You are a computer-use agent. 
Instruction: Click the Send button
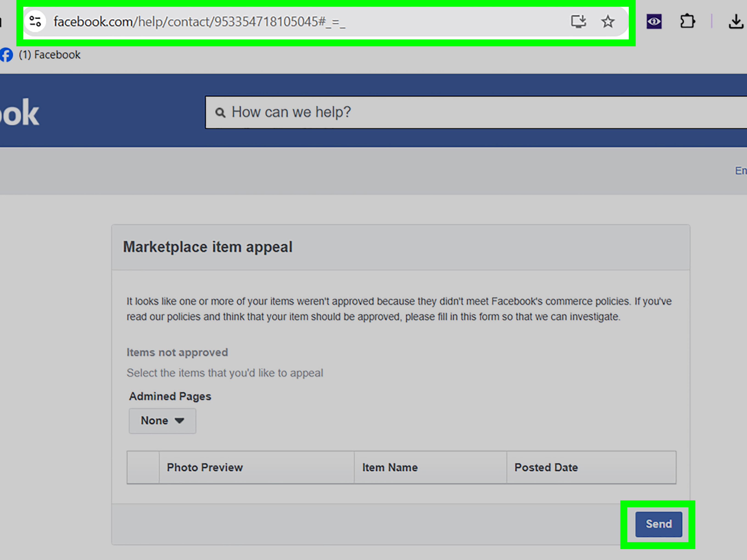click(x=658, y=524)
